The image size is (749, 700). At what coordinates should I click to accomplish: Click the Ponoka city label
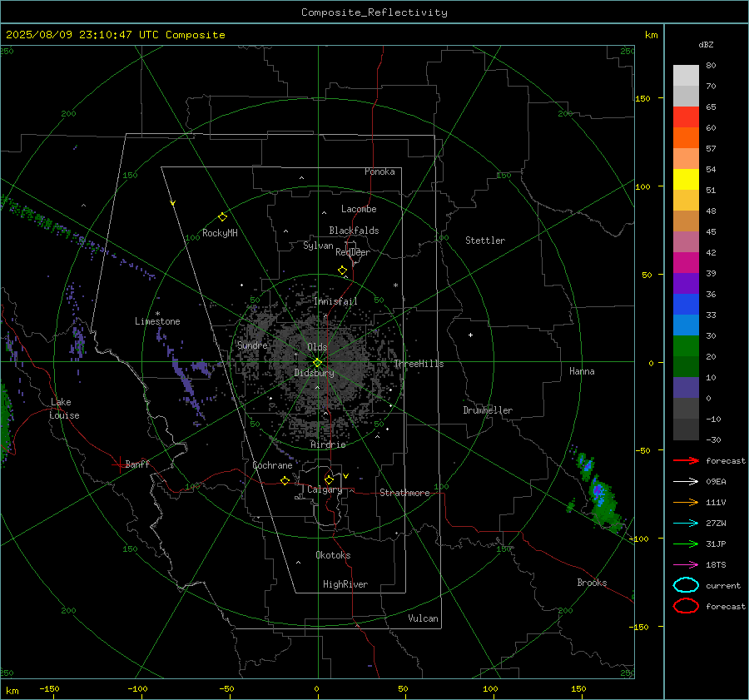[x=379, y=171]
